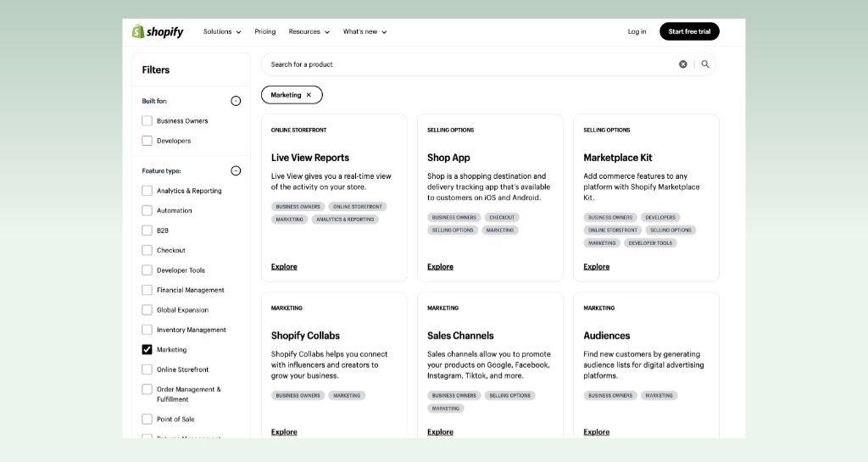Click the Log in link

[x=637, y=31]
